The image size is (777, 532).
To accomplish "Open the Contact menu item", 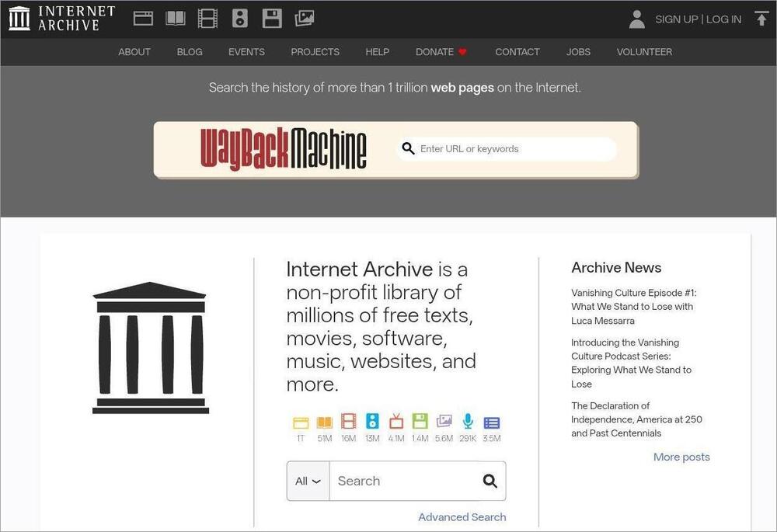I will 517,51.
